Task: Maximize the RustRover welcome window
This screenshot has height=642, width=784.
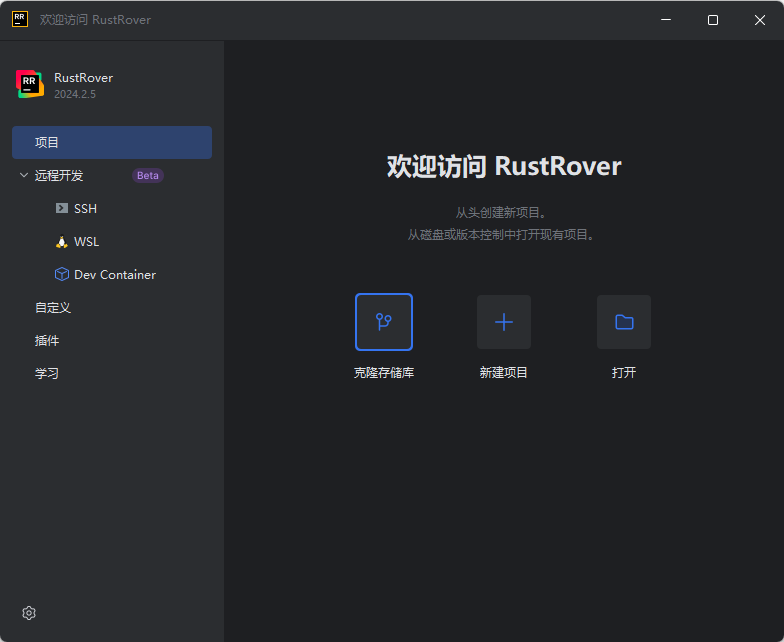Action: tap(713, 20)
